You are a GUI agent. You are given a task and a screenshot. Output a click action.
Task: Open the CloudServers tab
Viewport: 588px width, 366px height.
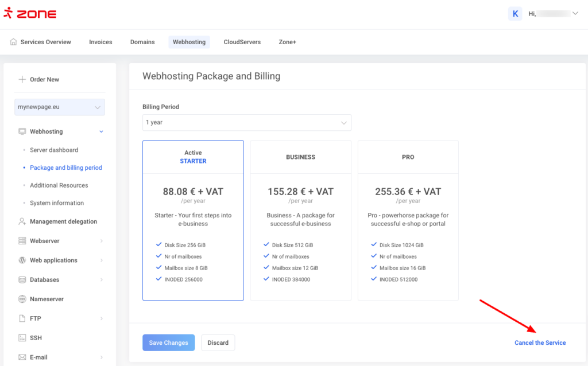(x=242, y=42)
